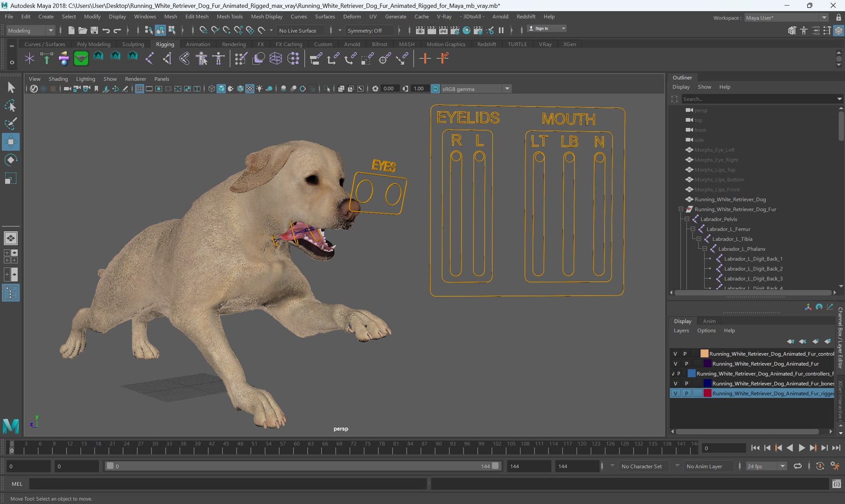The height and width of the screenshot is (504, 845).
Task: Click the time range slider bar
Action: 303,466
